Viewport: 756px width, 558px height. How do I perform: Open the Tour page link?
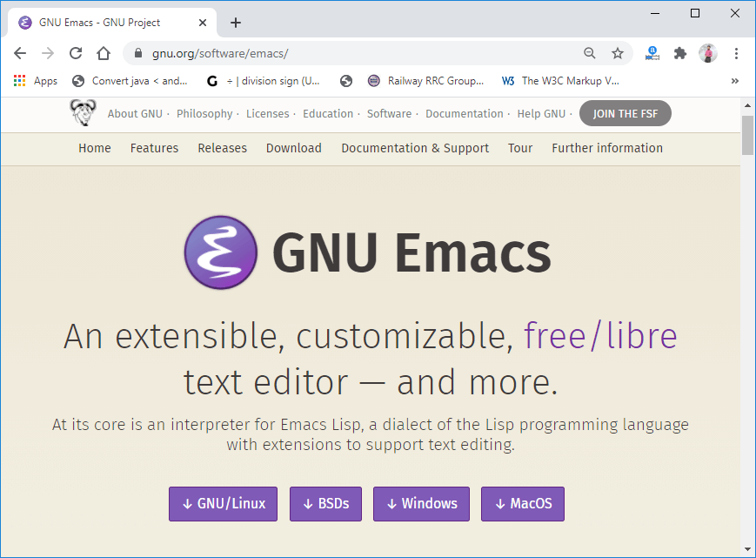520,148
